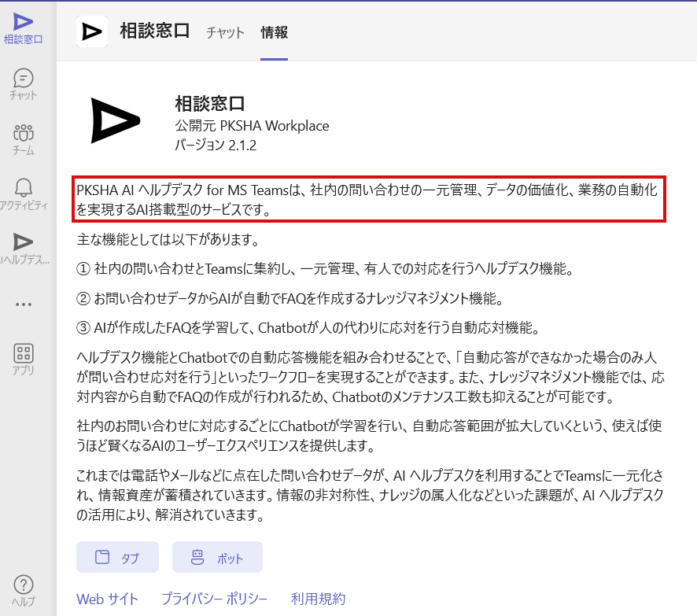This screenshot has width=697, height=616.
Task: Click paragraph starting 社内のお問い合わせに対応
Action: click(370, 436)
